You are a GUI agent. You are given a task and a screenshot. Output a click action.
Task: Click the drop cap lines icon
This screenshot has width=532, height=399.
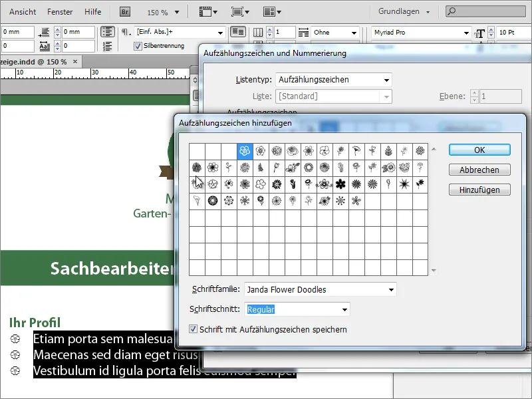click(x=45, y=46)
